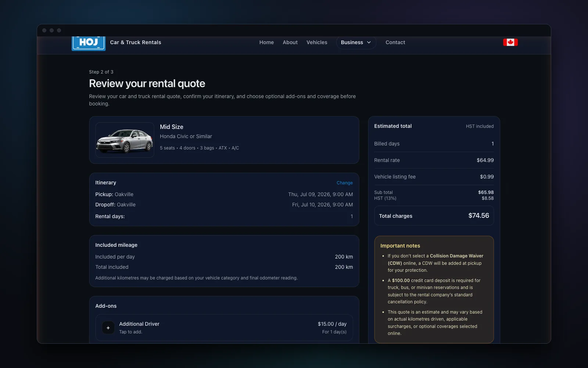Click the Add-ons heading
The width and height of the screenshot is (588, 368).
coord(106,306)
